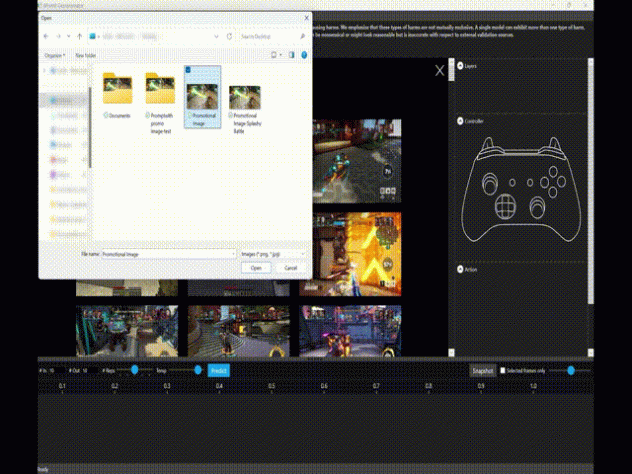Image resolution: width=632 pixels, height=474 pixels.
Task: Close the image gallery with X
Action: [439, 71]
